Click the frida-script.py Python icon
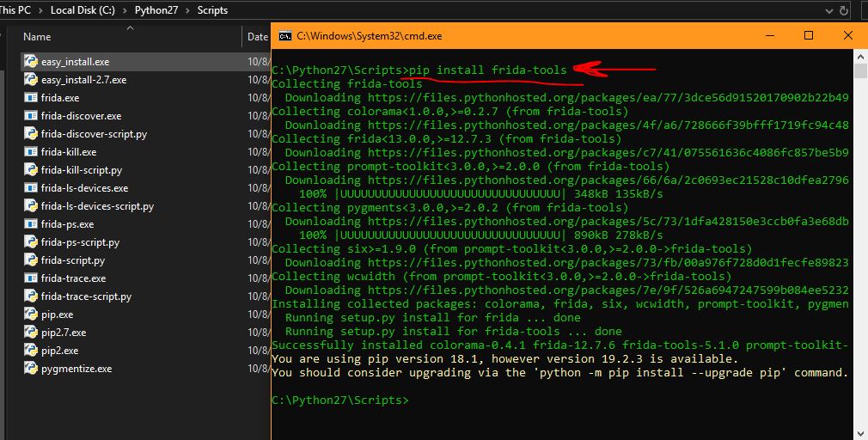Image resolution: width=868 pixels, height=440 pixels. [31, 260]
